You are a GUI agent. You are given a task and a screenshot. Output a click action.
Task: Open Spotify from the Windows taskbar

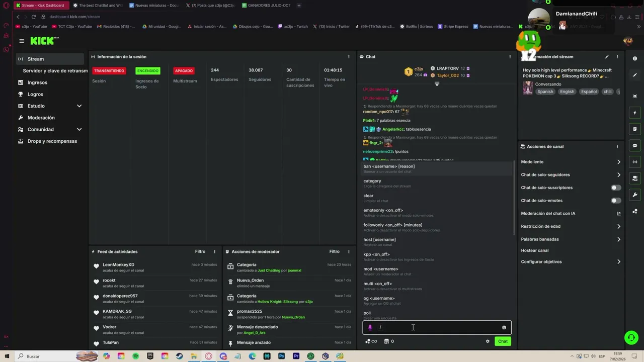coord(136,356)
